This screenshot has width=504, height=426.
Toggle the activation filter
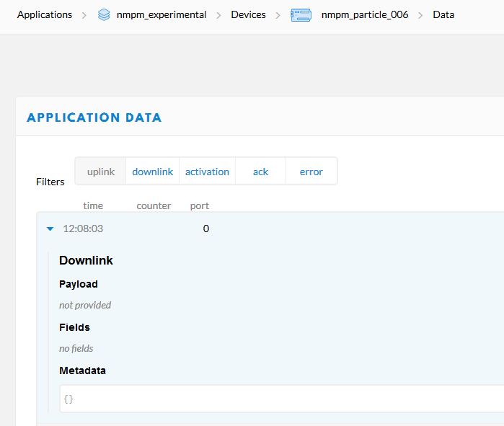207,172
